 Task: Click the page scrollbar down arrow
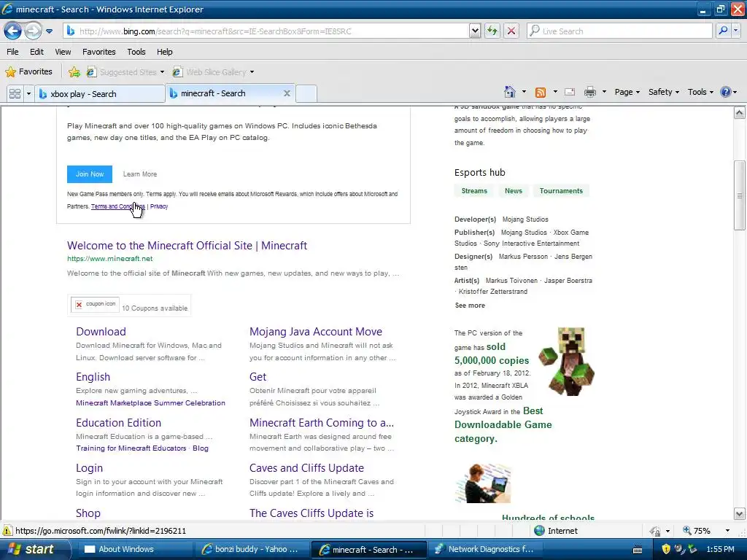click(740, 514)
